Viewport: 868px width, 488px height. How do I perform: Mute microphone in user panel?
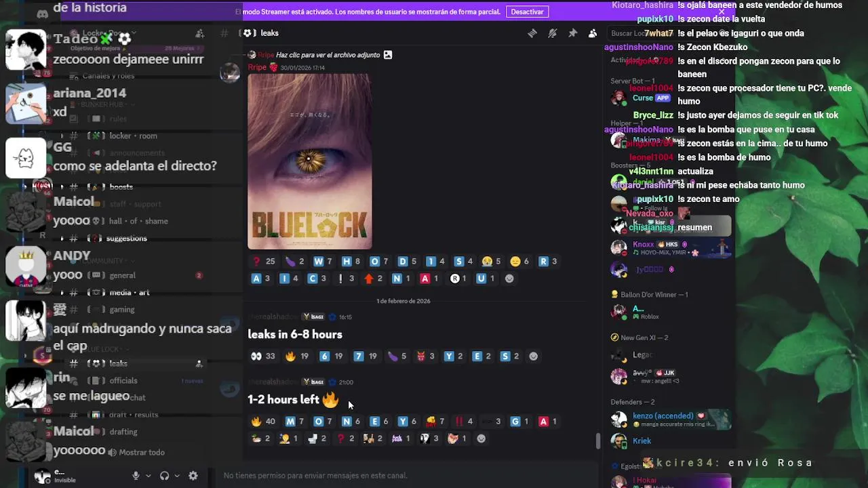tap(136, 476)
